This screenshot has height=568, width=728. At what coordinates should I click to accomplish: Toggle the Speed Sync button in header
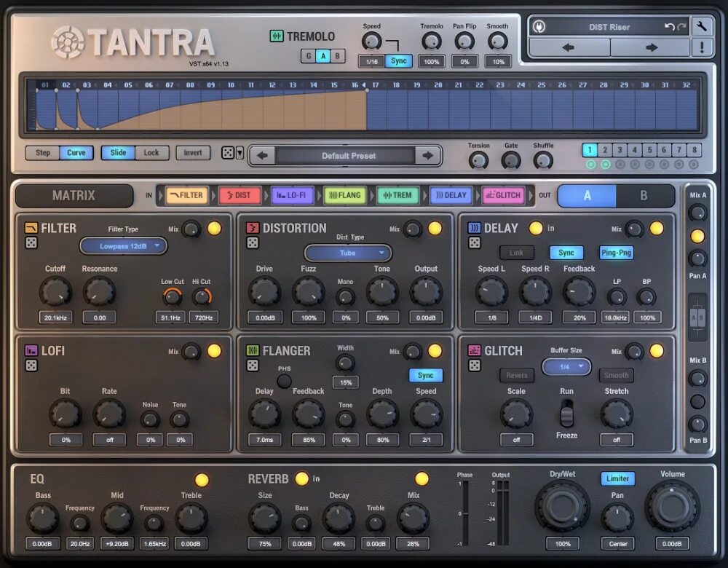(398, 61)
